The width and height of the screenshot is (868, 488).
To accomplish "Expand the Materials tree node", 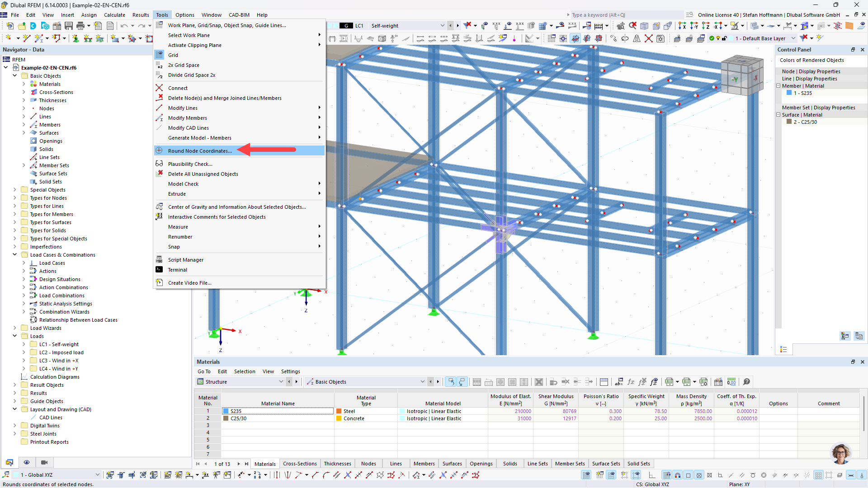I will coord(24,84).
